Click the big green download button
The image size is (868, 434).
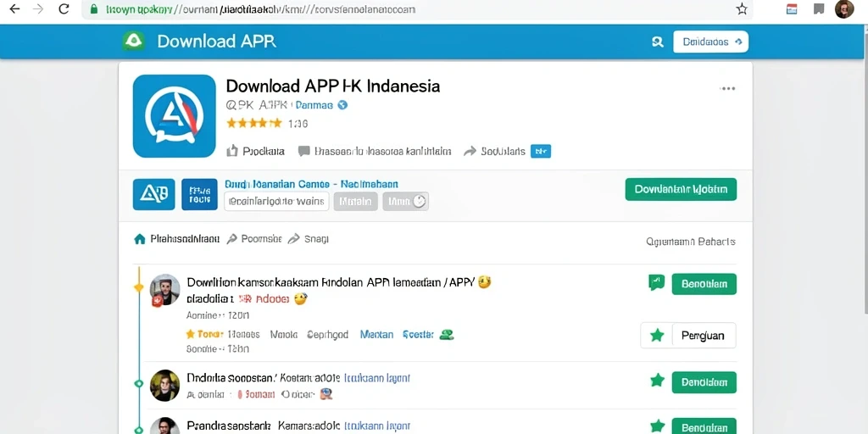681,189
